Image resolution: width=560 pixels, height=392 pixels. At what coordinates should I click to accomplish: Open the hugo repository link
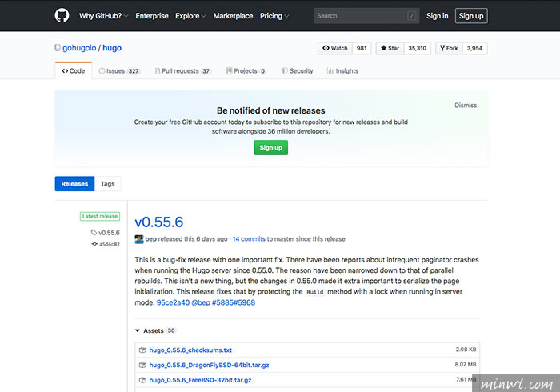[x=112, y=48]
